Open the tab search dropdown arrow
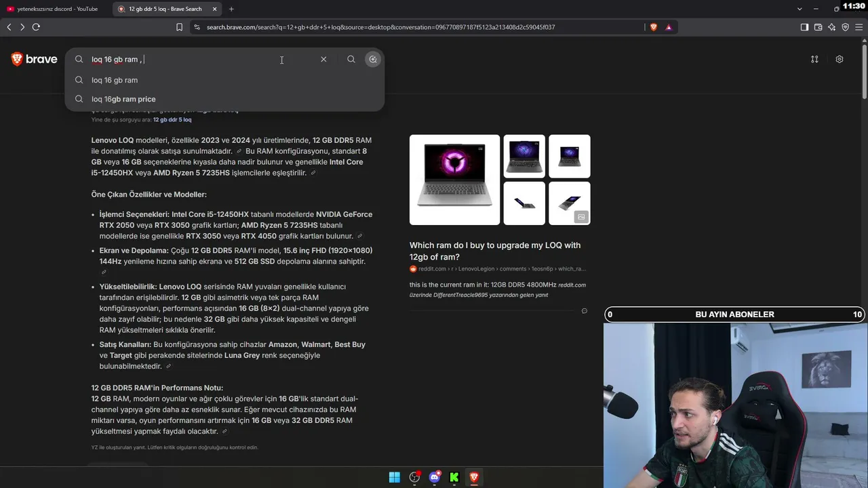Image resolution: width=868 pixels, height=488 pixels. coord(800,9)
